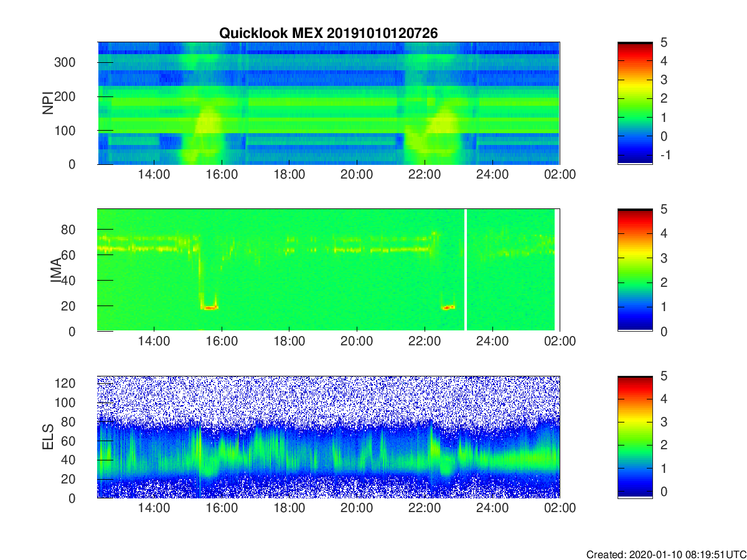Click the 0 label on IMA color bar
This screenshot has width=747, height=560.
click(663, 332)
